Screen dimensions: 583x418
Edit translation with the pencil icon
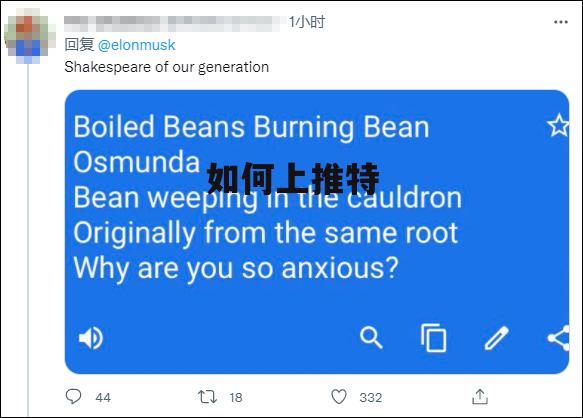[496, 338]
